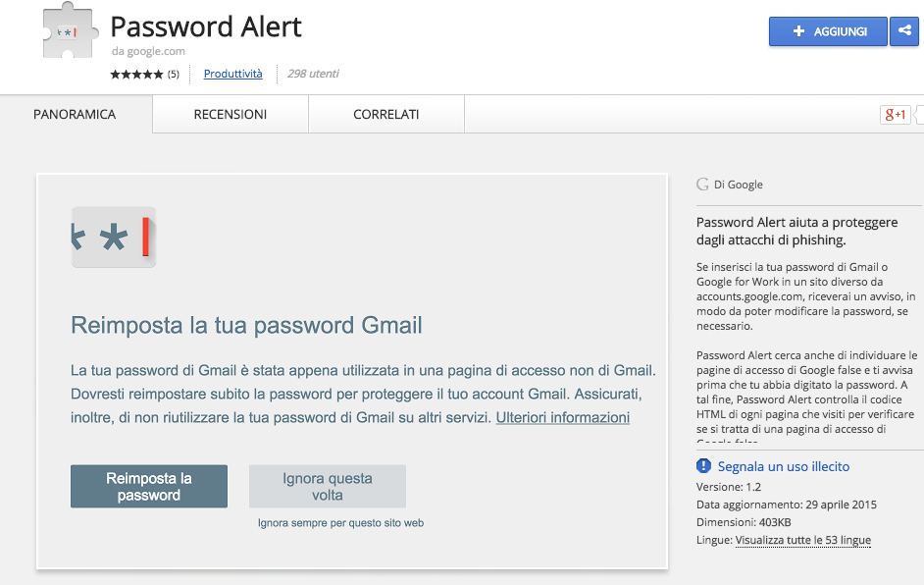Click the Reimposta la tua password Gmail heading
This screenshot has height=585, width=924.
[x=246, y=325]
